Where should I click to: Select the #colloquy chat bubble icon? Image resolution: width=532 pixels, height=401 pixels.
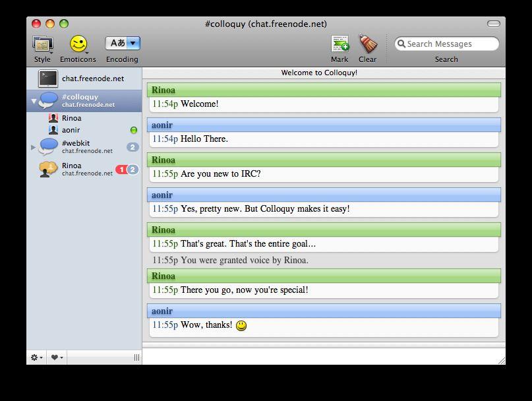[48, 100]
